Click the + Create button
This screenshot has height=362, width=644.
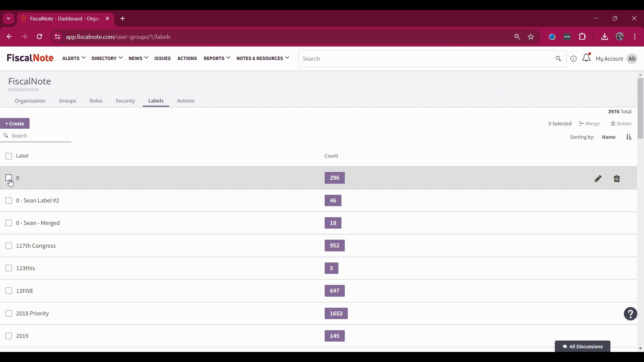[15, 123]
